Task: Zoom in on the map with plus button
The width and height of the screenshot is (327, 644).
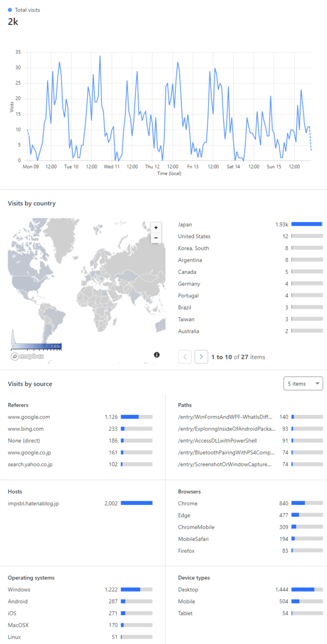Action: coord(156,228)
